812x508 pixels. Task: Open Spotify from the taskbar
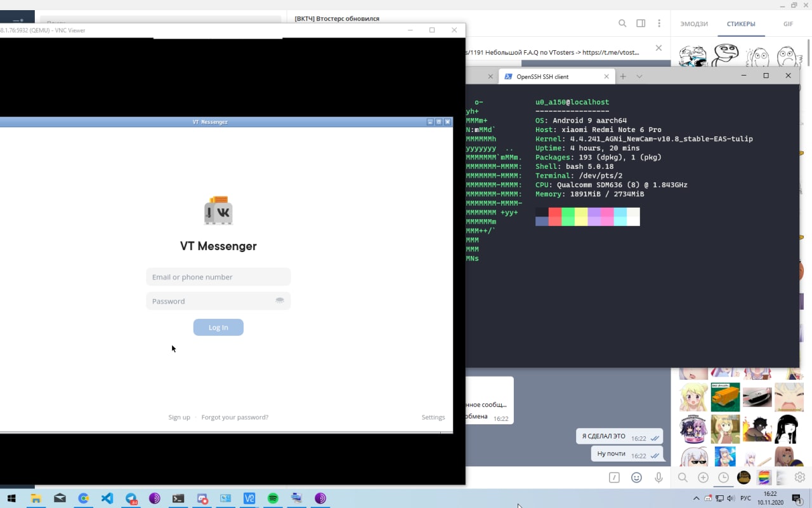(x=273, y=498)
